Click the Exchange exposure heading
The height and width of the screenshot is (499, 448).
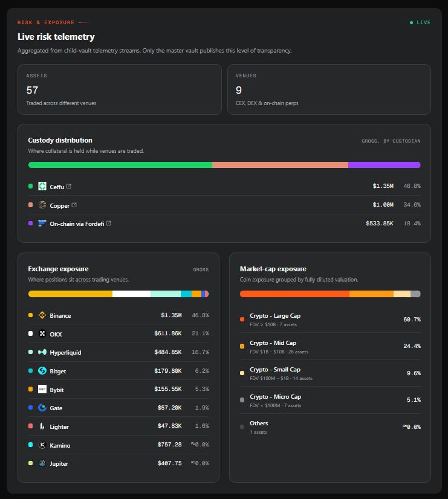click(x=58, y=269)
